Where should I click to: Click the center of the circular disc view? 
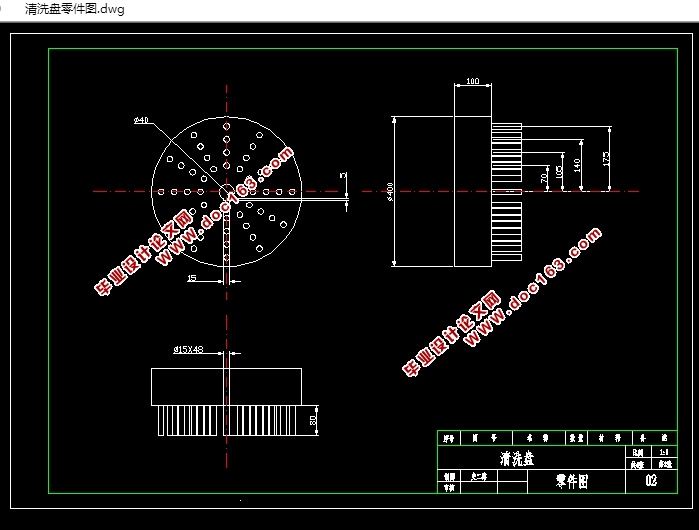click(x=226, y=190)
